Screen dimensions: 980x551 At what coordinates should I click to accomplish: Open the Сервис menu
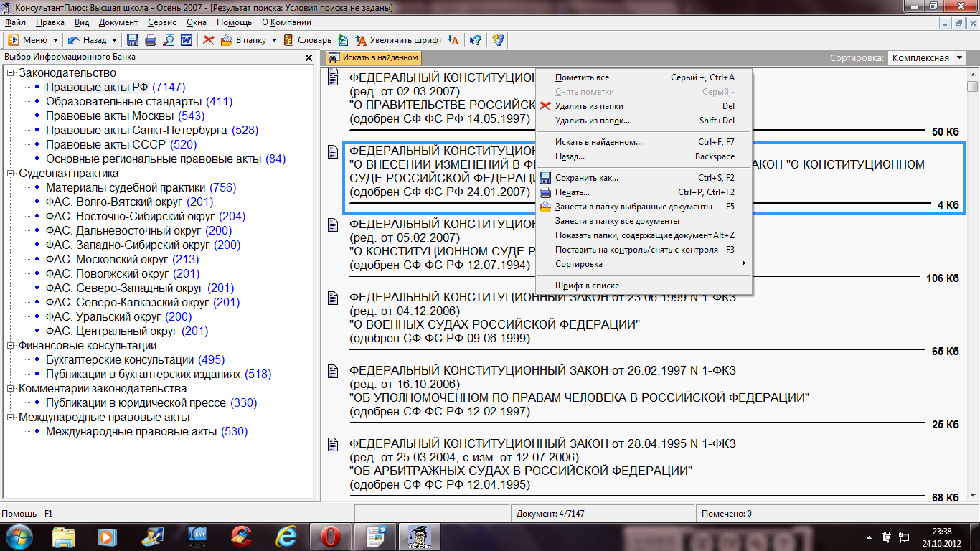coord(161,22)
